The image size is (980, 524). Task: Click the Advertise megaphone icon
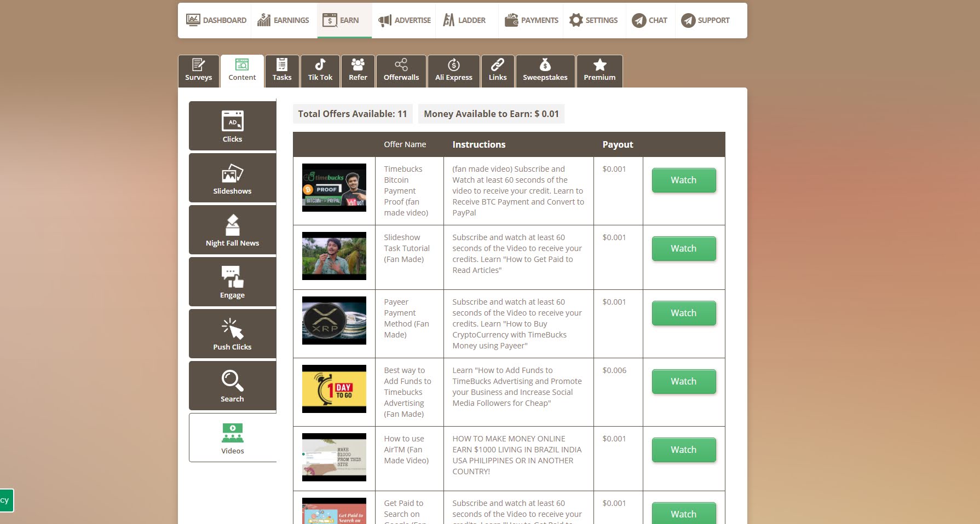point(385,20)
